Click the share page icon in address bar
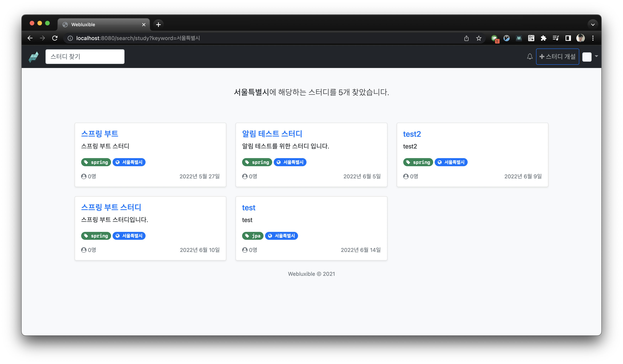This screenshot has width=623, height=364. [x=466, y=38]
